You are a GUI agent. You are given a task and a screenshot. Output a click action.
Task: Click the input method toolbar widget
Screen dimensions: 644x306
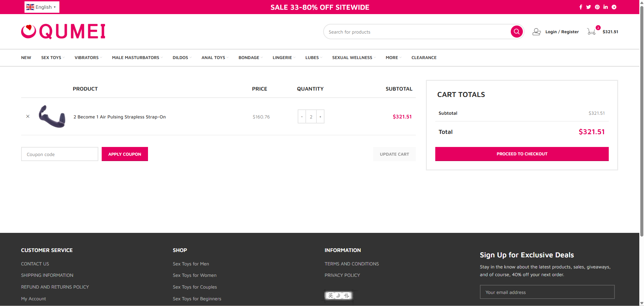pos(339,296)
